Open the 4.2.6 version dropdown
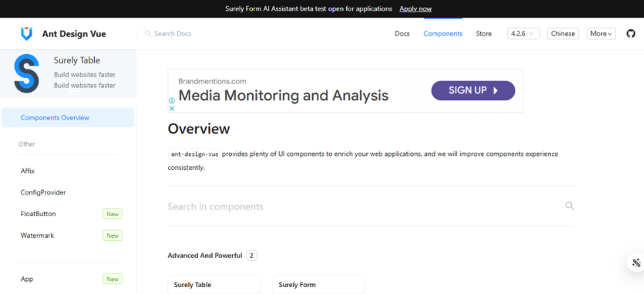The image size is (644, 294). tap(523, 34)
